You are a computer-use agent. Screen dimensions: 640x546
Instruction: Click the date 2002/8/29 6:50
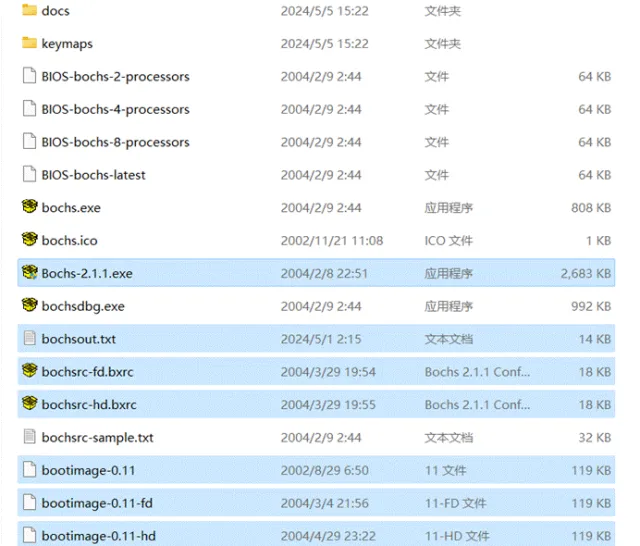[x=324, y=471]
